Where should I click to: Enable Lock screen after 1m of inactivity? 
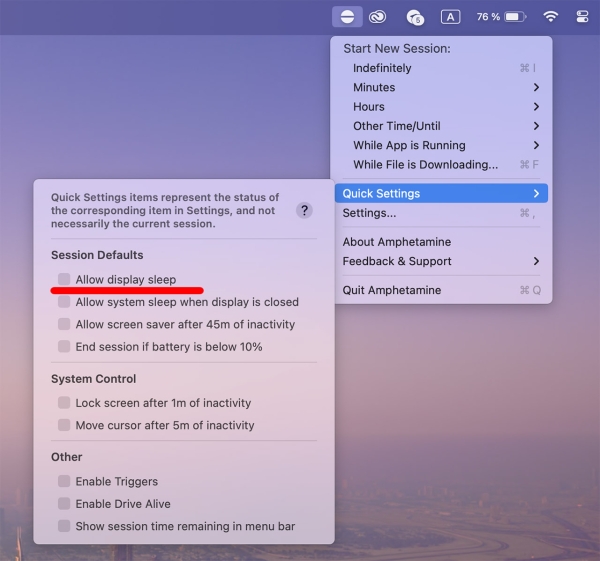pyautogui.click(x=64, y=403)
